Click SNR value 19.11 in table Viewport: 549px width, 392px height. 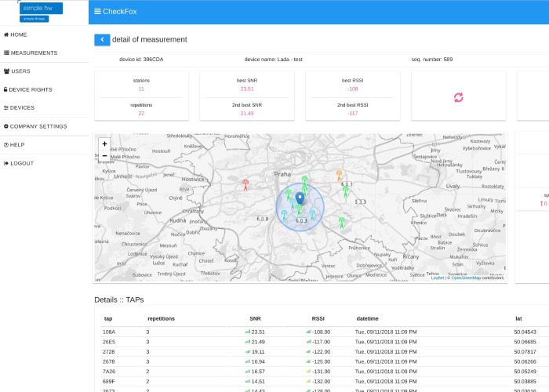coord(258,352)
